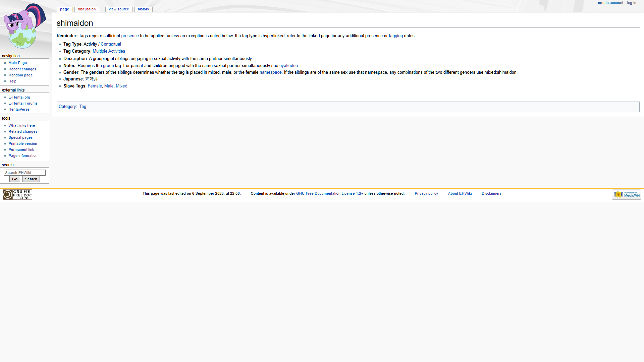Open the Privacy policy footer link
The width and height of the screenshot is (644, 362).
pos(426,194)
